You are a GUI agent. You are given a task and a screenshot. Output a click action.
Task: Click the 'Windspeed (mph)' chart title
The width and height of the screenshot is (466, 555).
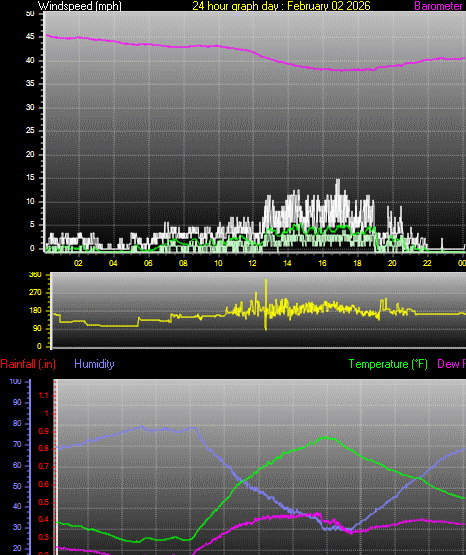(x=80, y=6)
